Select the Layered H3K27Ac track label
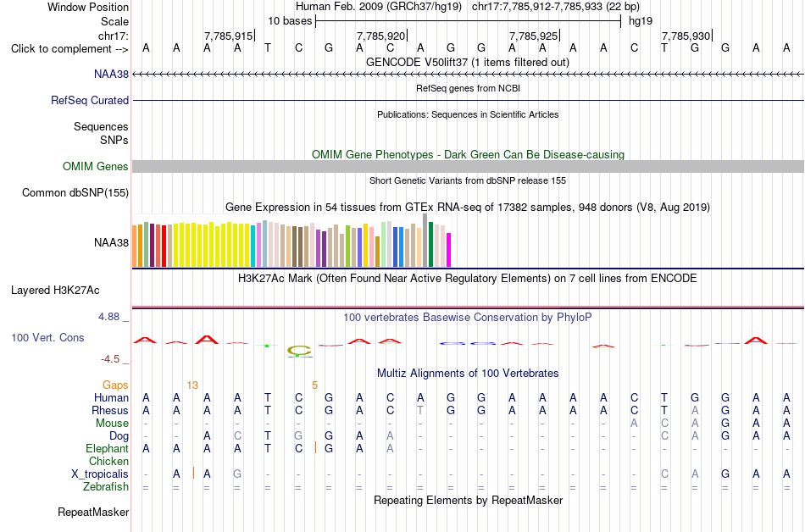 [x=55, y=291]
